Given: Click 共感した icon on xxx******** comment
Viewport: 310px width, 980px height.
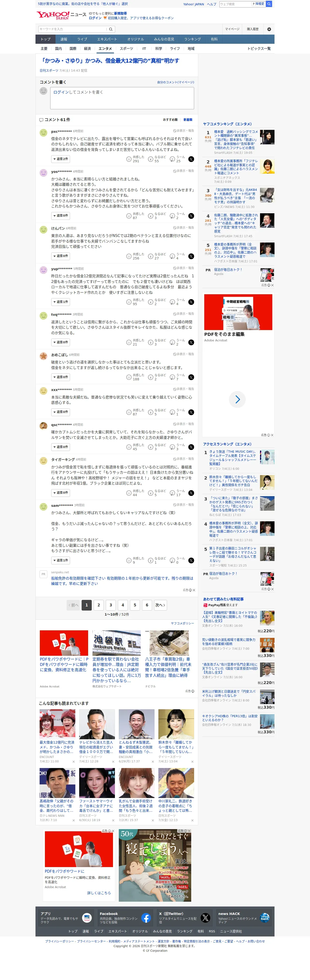Looking at the screenshot, I should (129, 413).
